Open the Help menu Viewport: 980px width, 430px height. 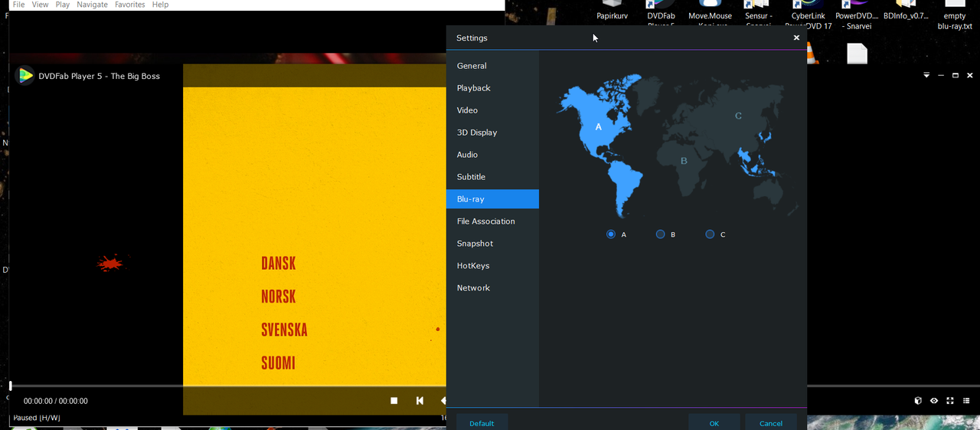(x=160, y=5)
